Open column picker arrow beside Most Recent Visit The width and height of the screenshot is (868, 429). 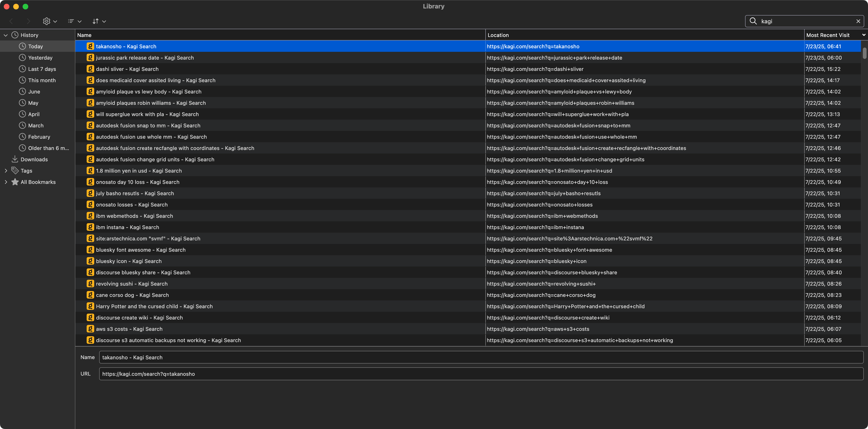[x=864, y=35]
